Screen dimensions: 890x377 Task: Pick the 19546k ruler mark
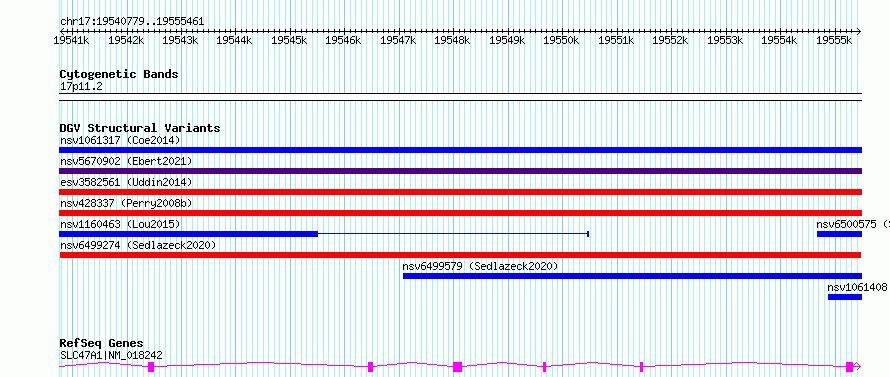pos(342,40)
